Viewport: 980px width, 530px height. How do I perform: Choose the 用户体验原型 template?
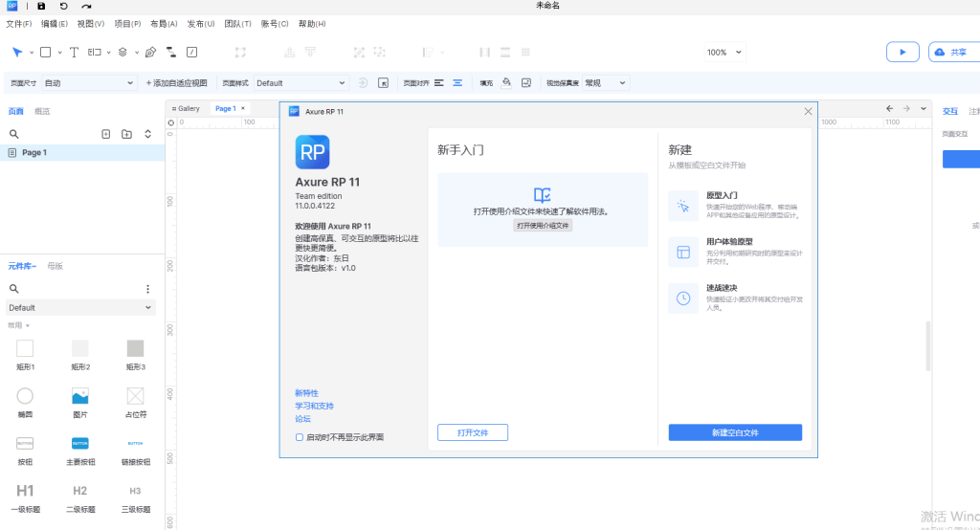(736, 252)
